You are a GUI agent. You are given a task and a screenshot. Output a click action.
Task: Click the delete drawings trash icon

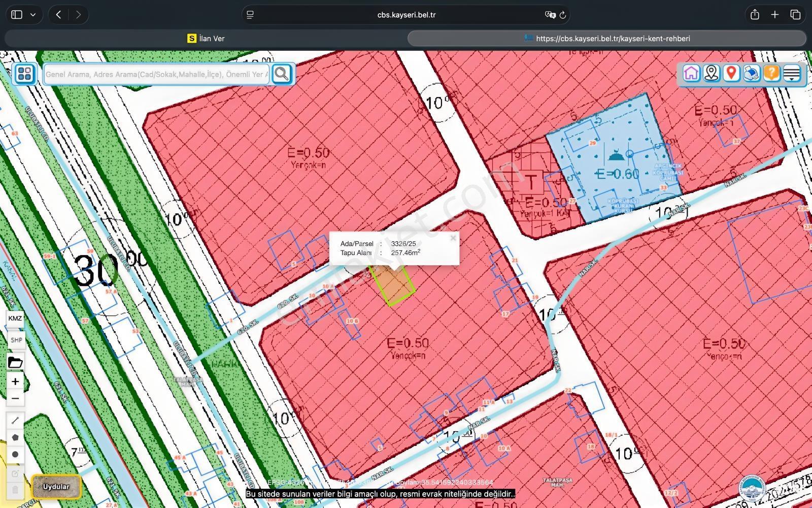tap(15, 490)
